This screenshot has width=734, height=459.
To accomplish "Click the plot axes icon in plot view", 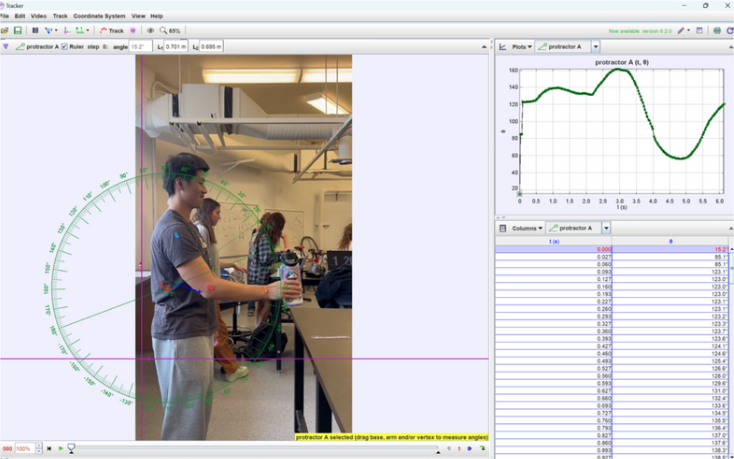I will coord(503,47).
